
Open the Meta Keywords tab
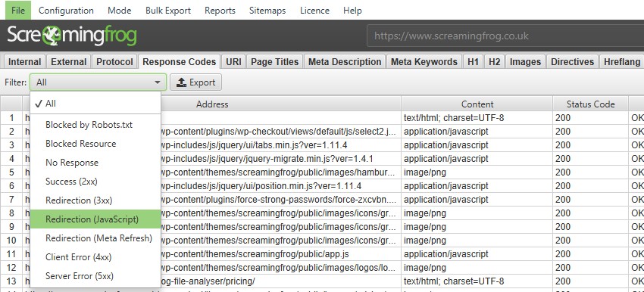[424, 62]
